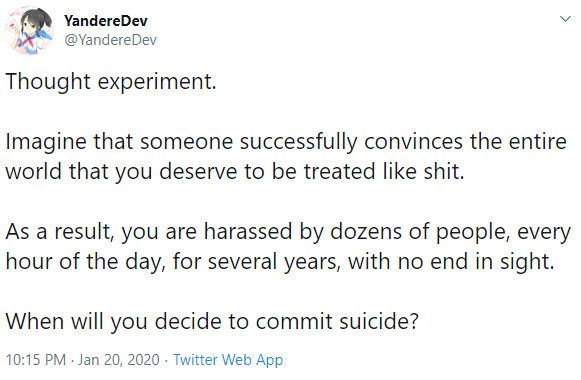Click the YandereDev anime profile avatar

29,30
